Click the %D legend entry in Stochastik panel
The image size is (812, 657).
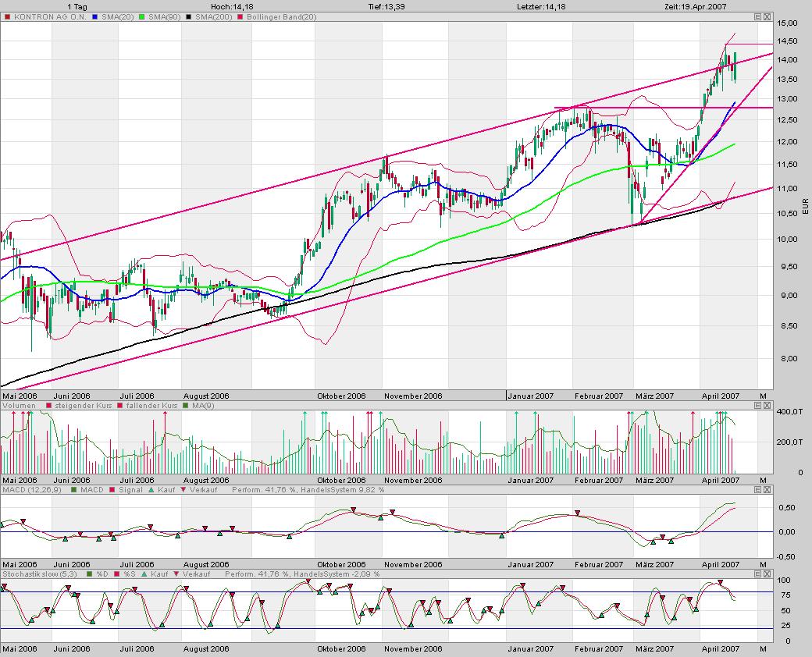coord(102,574)
